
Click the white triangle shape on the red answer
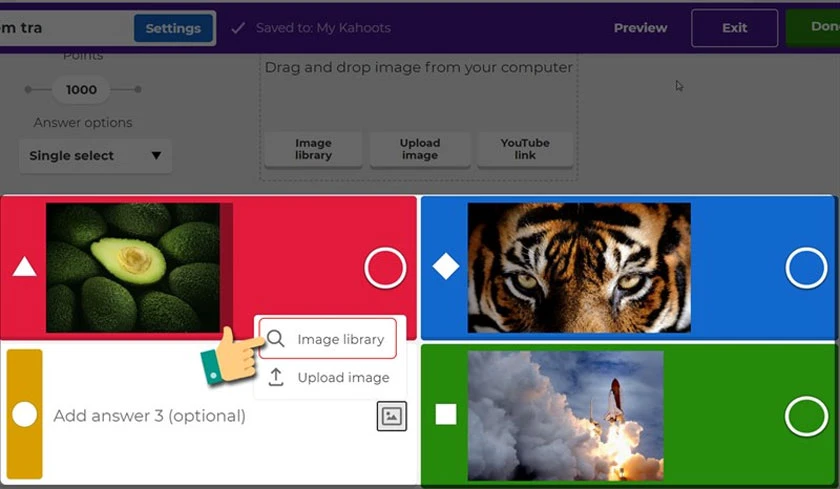(25, 266)
